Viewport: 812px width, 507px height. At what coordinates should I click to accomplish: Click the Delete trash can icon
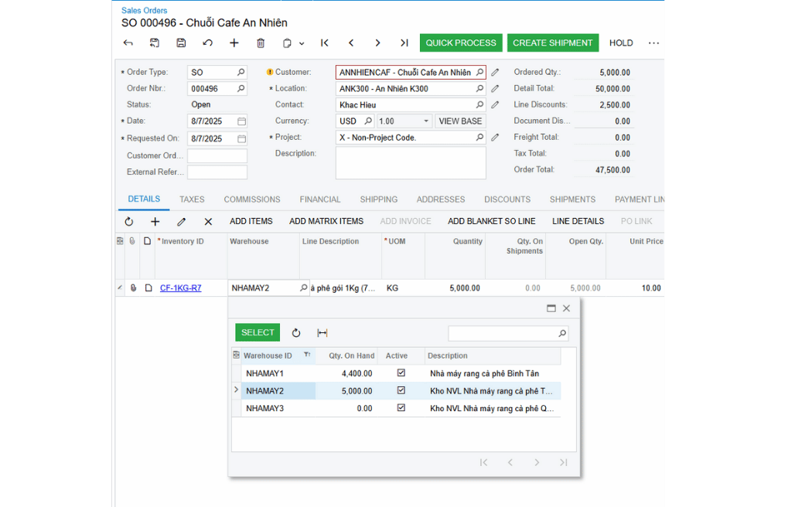point(261,43)
